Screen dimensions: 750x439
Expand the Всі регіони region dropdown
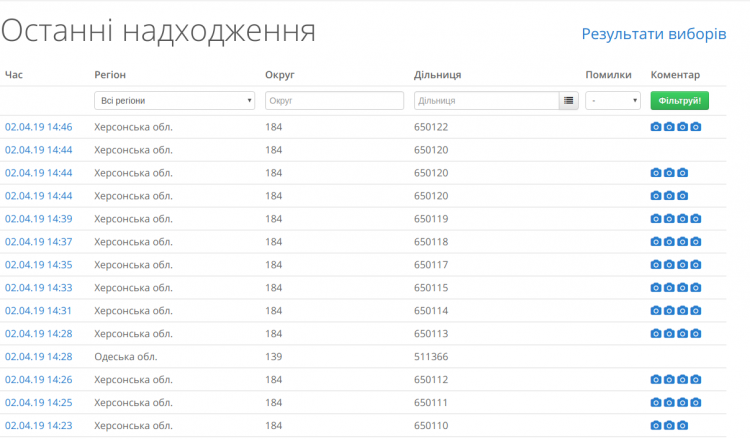point(175,100)
